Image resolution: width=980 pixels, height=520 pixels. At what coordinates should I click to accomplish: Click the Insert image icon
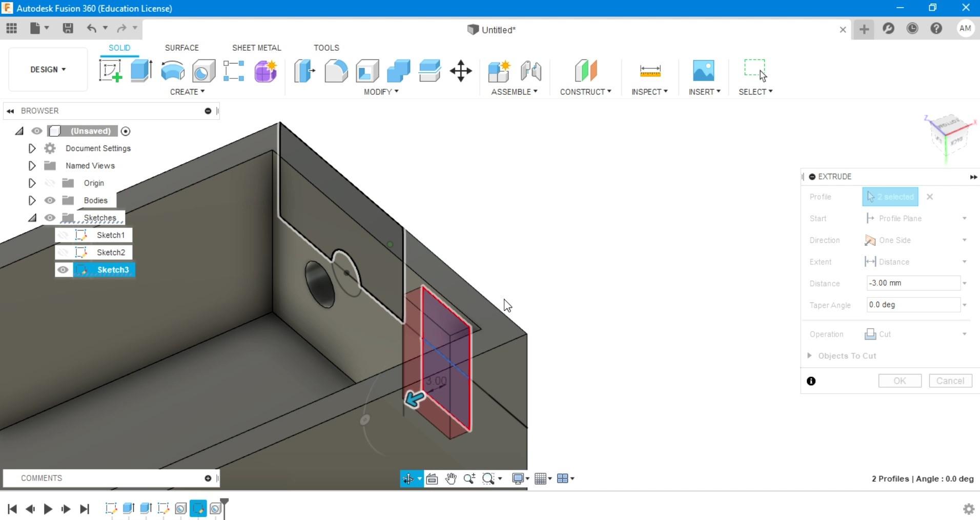click(703, 71)
